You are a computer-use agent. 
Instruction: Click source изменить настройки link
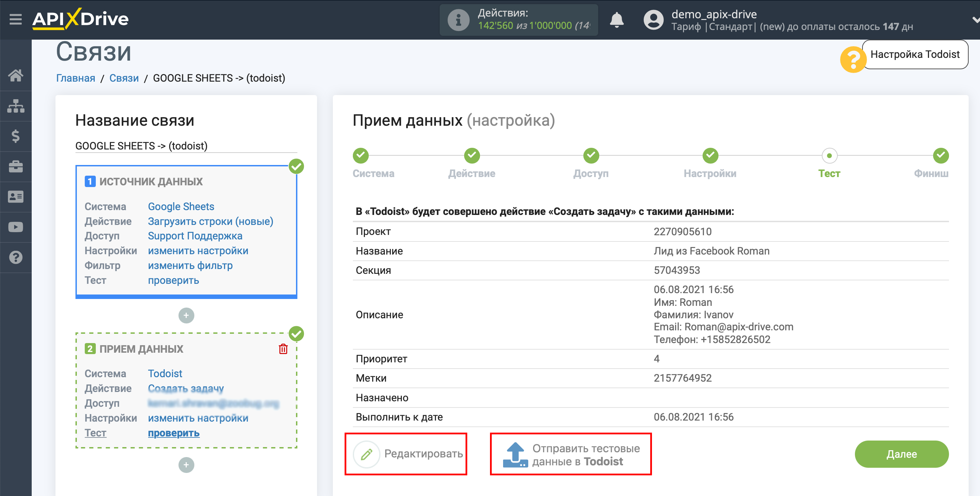tap(198, 251)
